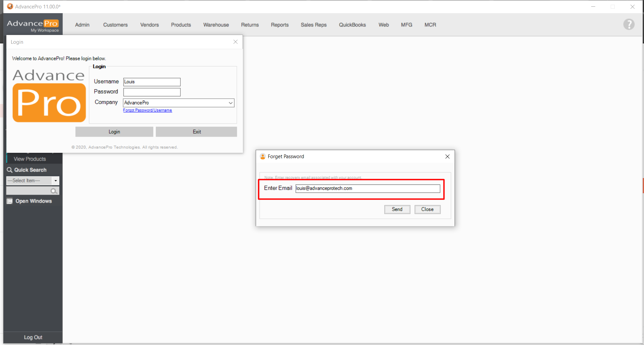Click the Open Windows list icon
Image resolution: width=644 pixels, height=345 pixels.
click(10, 201)
